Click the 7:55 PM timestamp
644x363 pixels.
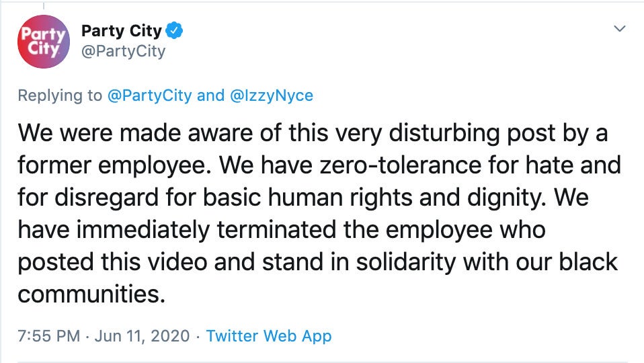pyautogui.click(x=48, y=336)
